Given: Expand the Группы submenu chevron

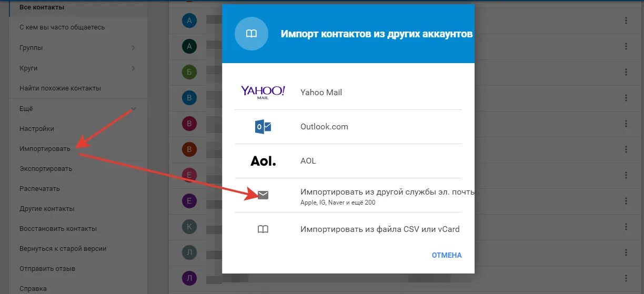Looking at the screenshot, I should [x=134, y=48].
